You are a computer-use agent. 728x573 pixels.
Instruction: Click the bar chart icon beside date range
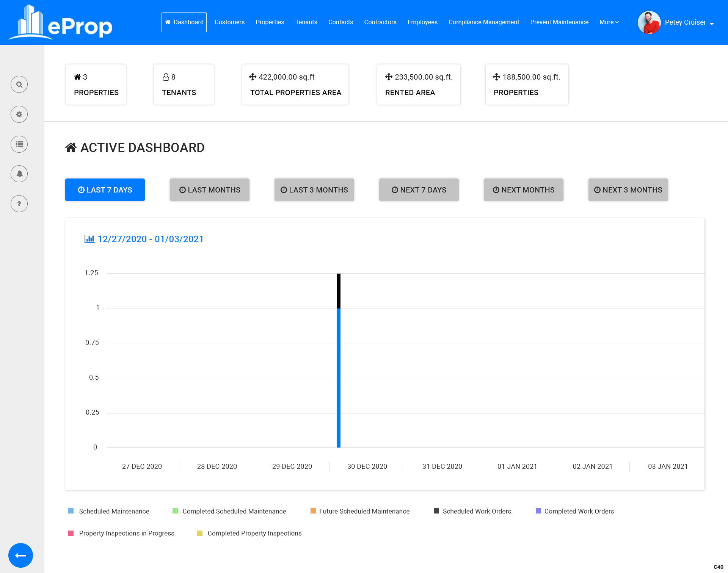pyautogui.click(x=89, y=239)
